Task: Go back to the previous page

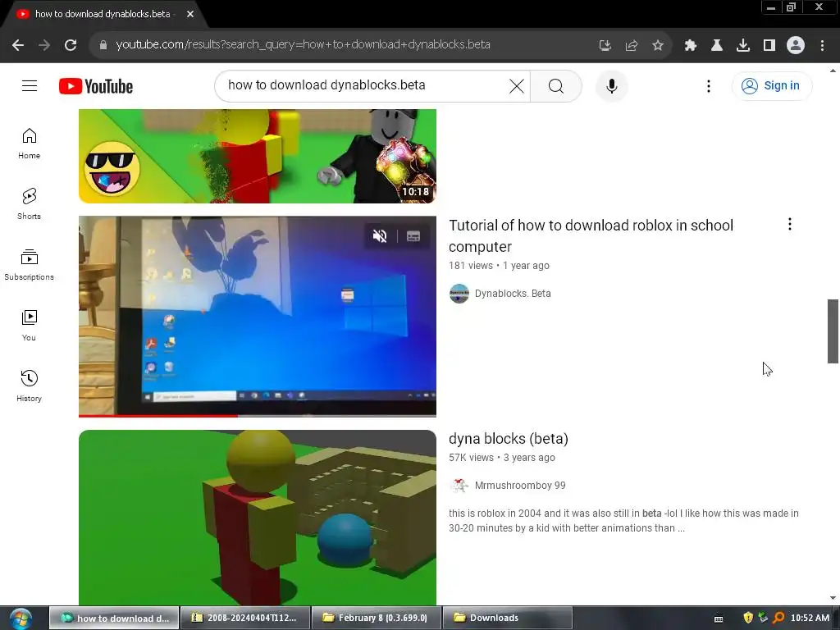Action: click(18, 45)
